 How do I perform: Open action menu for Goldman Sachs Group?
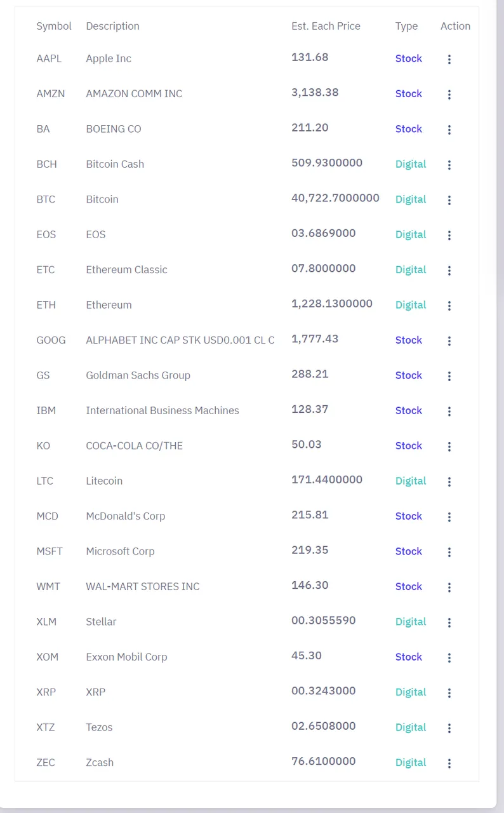click(x=449, y=377)
